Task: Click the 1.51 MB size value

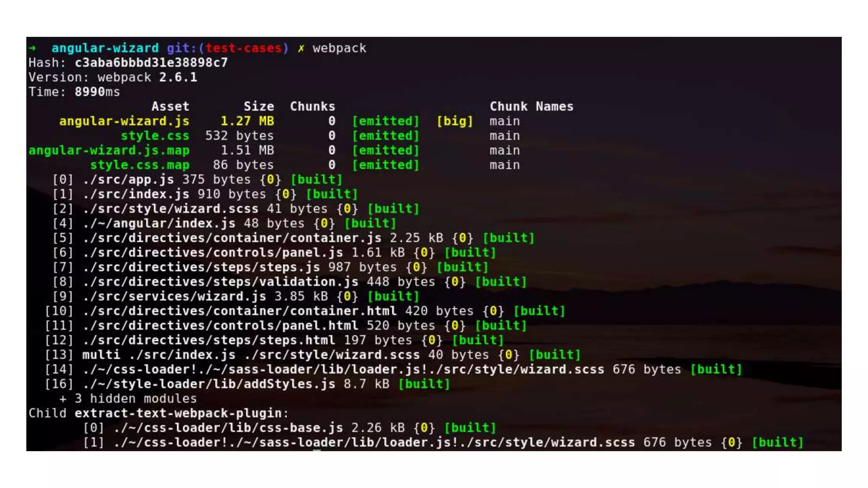Action: click(x=247, y=150)
